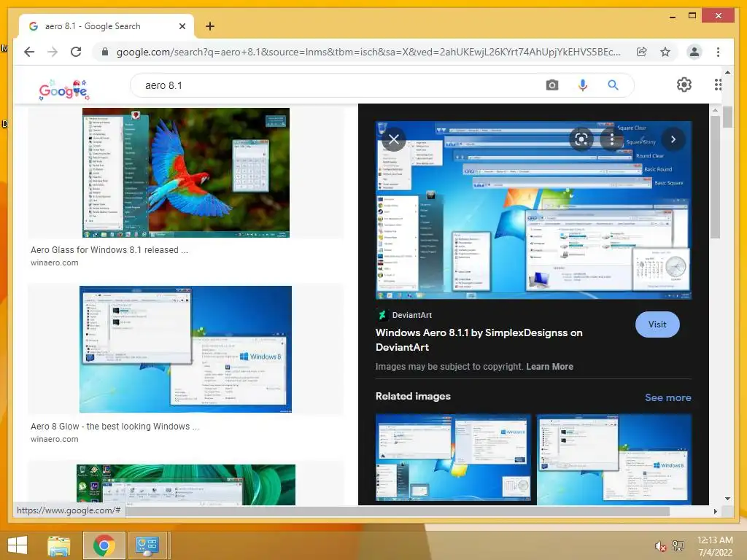Search inside image with Lens icon

click(581, 139)
